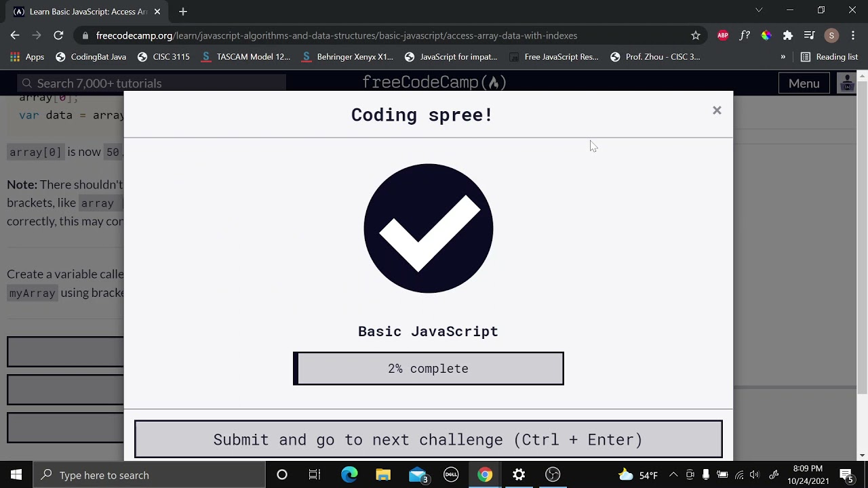Open the CISC 3115 bookmark
Viewport: 868px width, 488px height.
click(x=163, y=57)
